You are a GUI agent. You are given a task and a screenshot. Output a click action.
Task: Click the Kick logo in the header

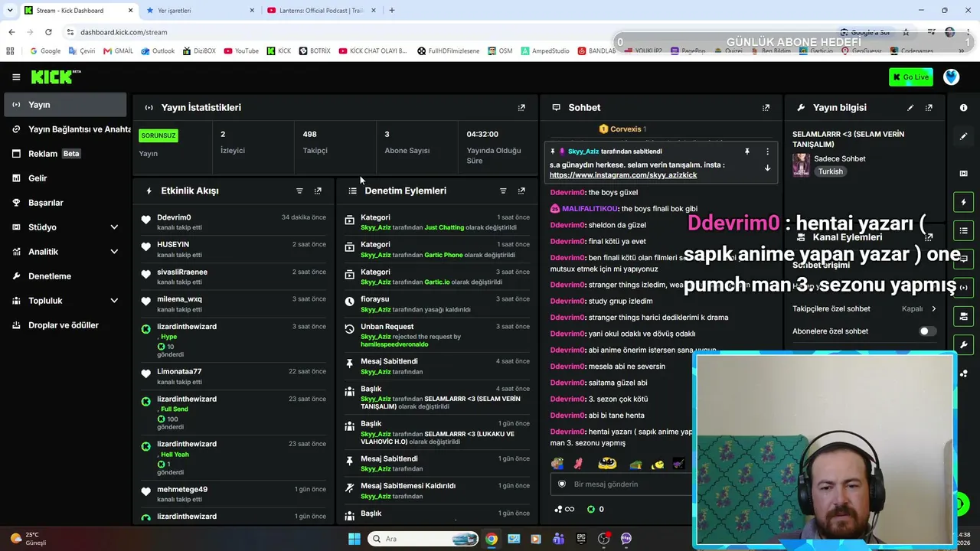pyautogui.click(x=56, y=77)
